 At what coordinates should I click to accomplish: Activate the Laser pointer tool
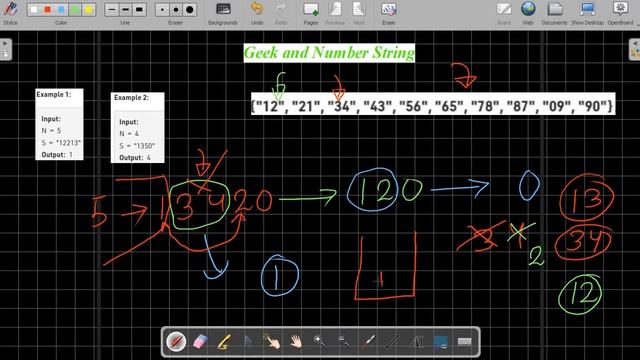tap(368, 342)
